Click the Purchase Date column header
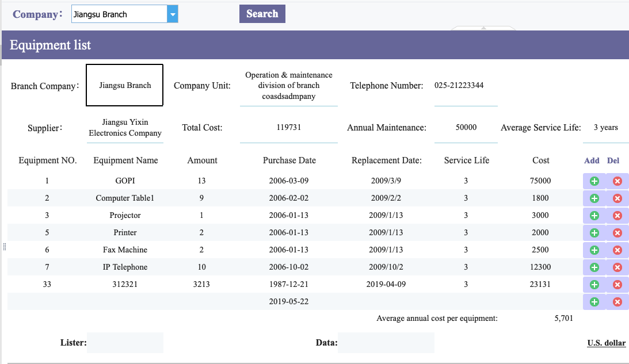Viewport: 629px width, 364px height. click(289, 160)
